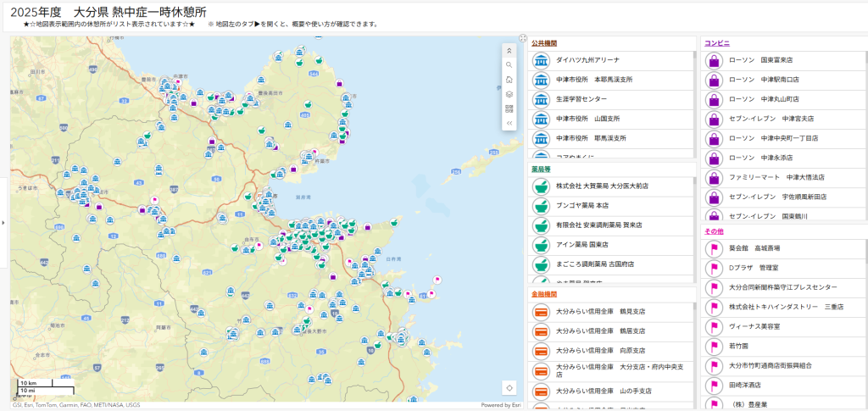This screenshot has width=868, height=411.
Task: Select ローソン 中津中央町一丁目店
Action: (784, 138)
